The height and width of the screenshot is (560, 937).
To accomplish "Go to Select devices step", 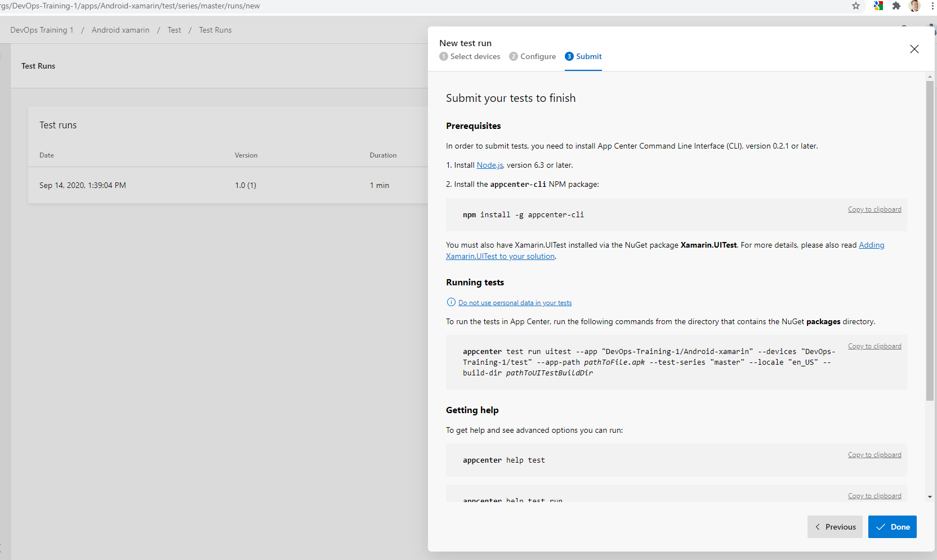I will [470, 56].
